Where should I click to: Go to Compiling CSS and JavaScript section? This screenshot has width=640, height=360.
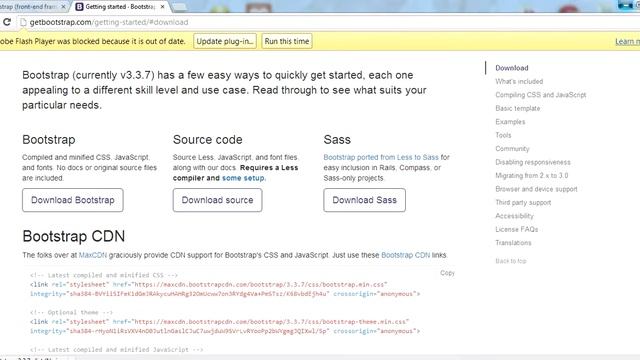pyautogui.click(x=541, y=95)
